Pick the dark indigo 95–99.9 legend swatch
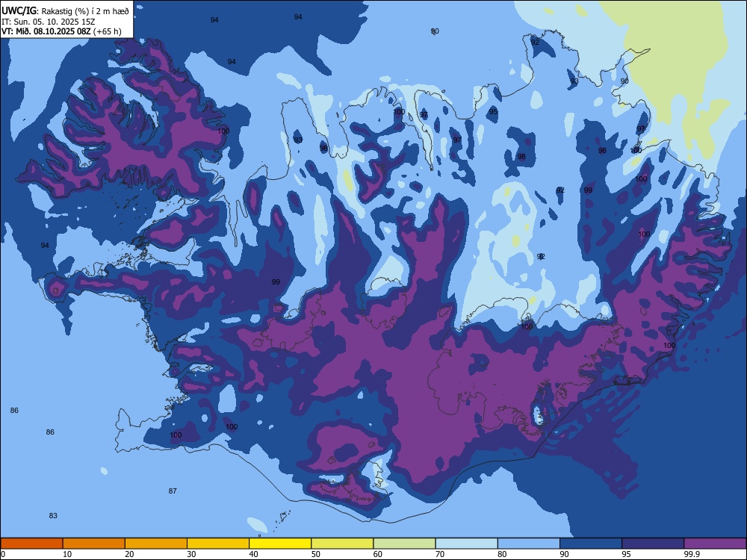The image size is (747, 560). [653, 544]
